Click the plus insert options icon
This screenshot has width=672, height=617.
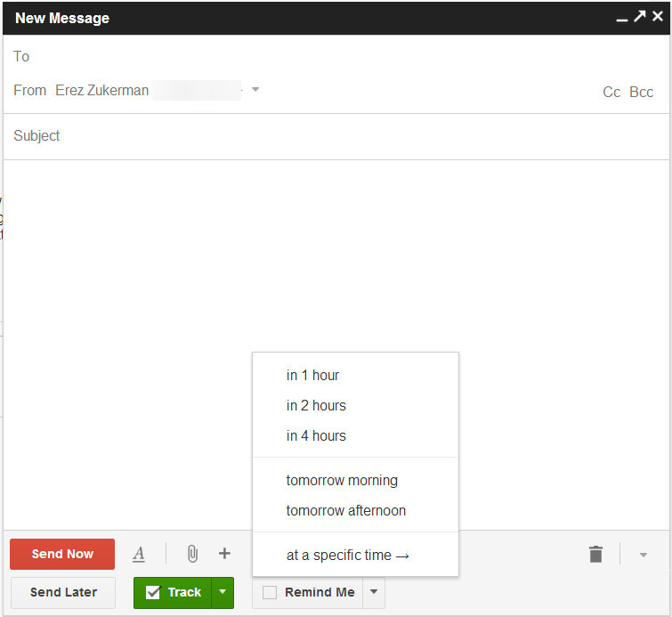tap(224, 554)
